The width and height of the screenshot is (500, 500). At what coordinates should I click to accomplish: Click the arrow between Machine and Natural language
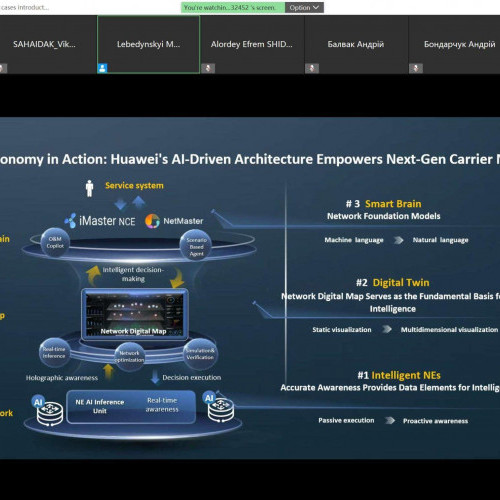pos(398,240)
